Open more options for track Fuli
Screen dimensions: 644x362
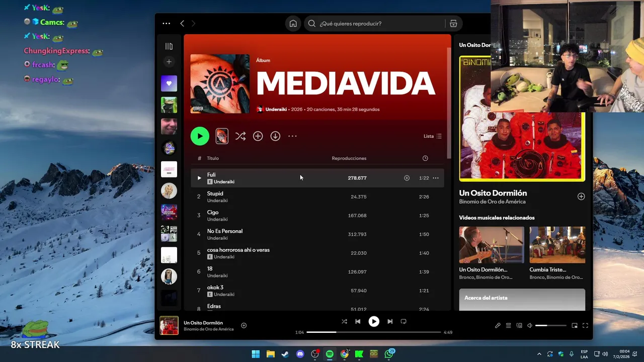click(x=436, y=178)
